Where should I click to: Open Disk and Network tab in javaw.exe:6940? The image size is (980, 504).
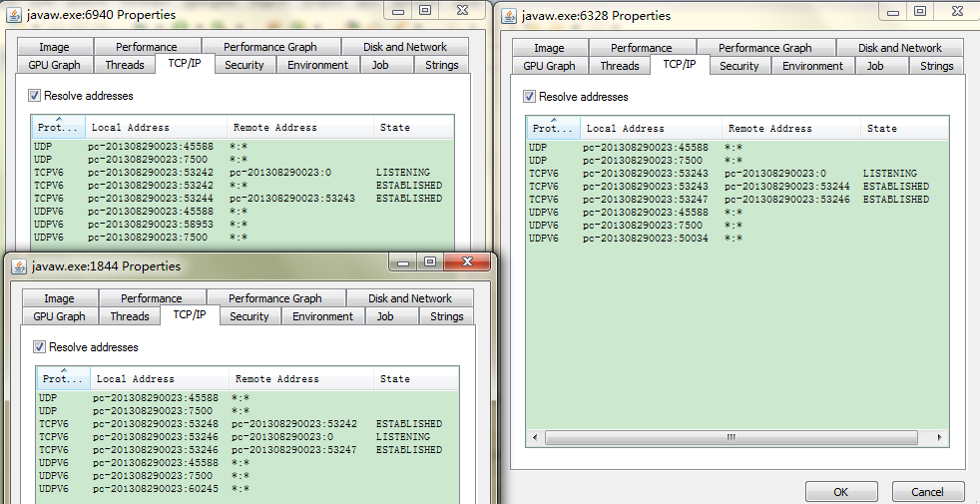pos(405,47)
